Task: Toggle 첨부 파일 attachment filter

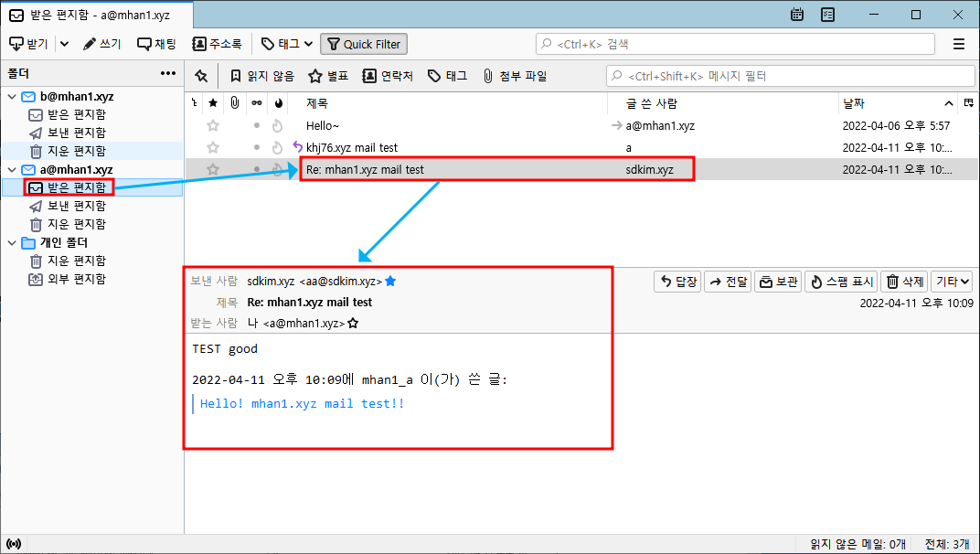Action: click(515, 76)
